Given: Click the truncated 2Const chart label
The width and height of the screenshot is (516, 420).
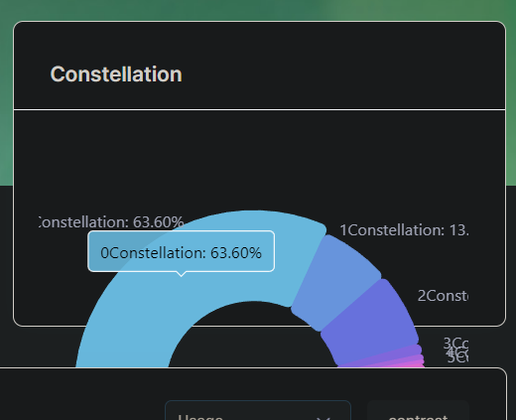Looking at the screenshot, I should click(x=443, y=296).
